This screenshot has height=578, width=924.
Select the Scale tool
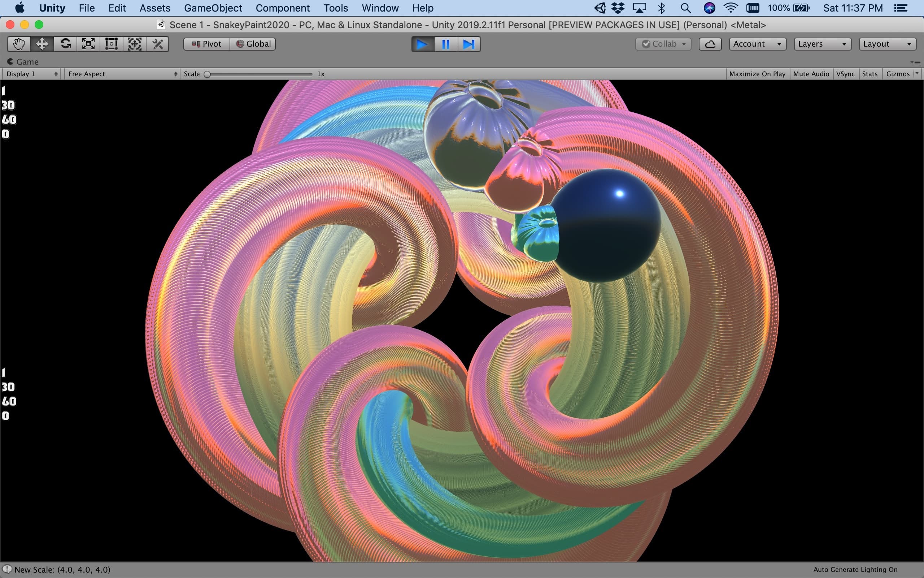tap(88, 44)
